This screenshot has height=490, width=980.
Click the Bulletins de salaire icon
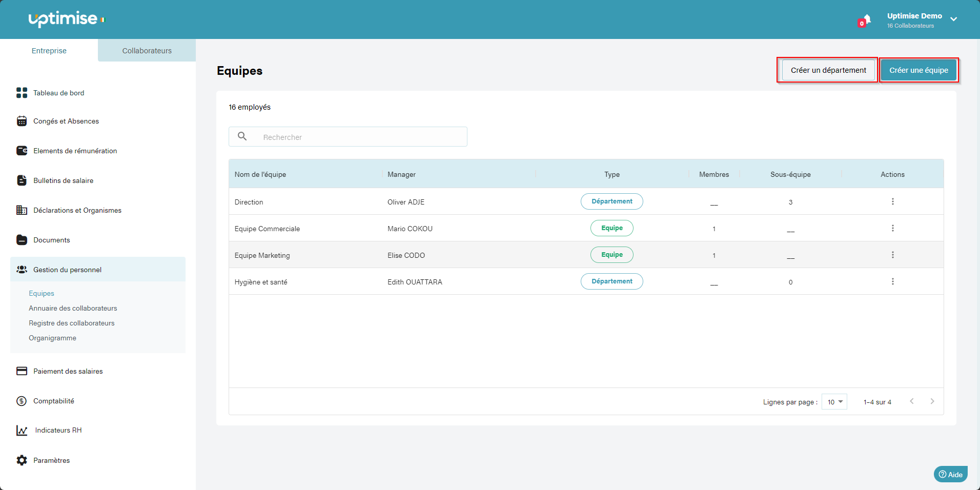tap(22, 180)
